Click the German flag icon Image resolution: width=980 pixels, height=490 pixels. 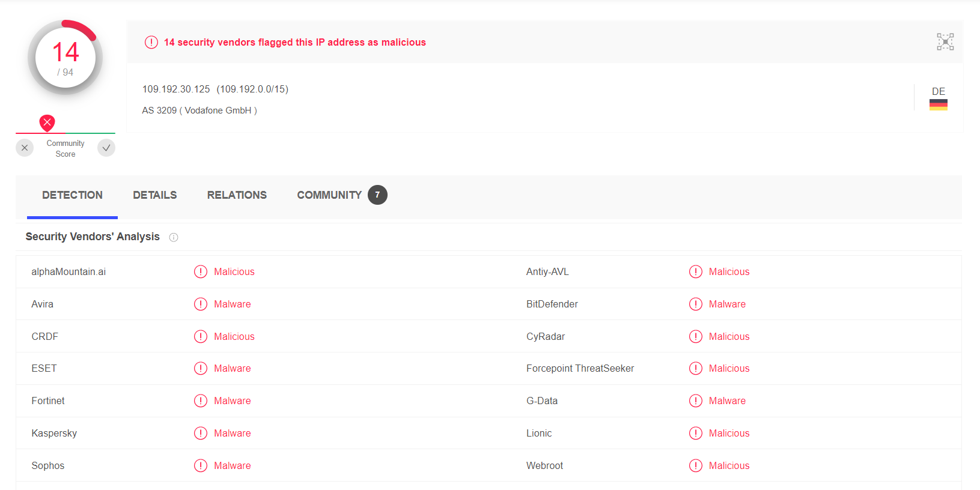tap(938, 104)
